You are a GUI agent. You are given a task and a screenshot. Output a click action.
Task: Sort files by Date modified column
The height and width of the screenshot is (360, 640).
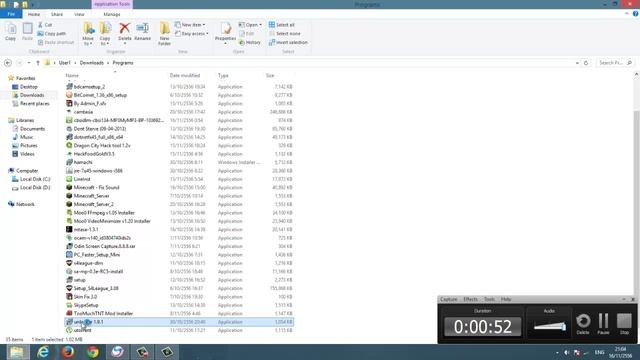(x=185, y=76)
